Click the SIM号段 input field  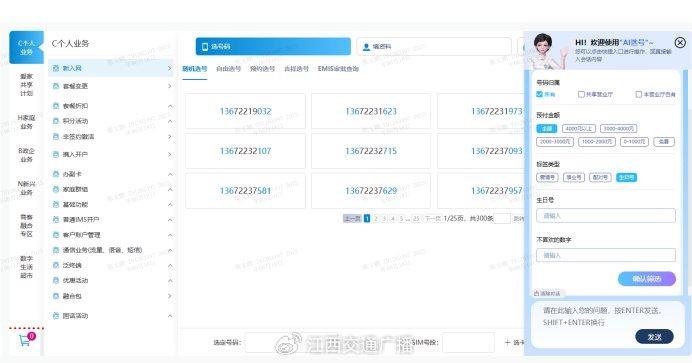coord(468,342)
